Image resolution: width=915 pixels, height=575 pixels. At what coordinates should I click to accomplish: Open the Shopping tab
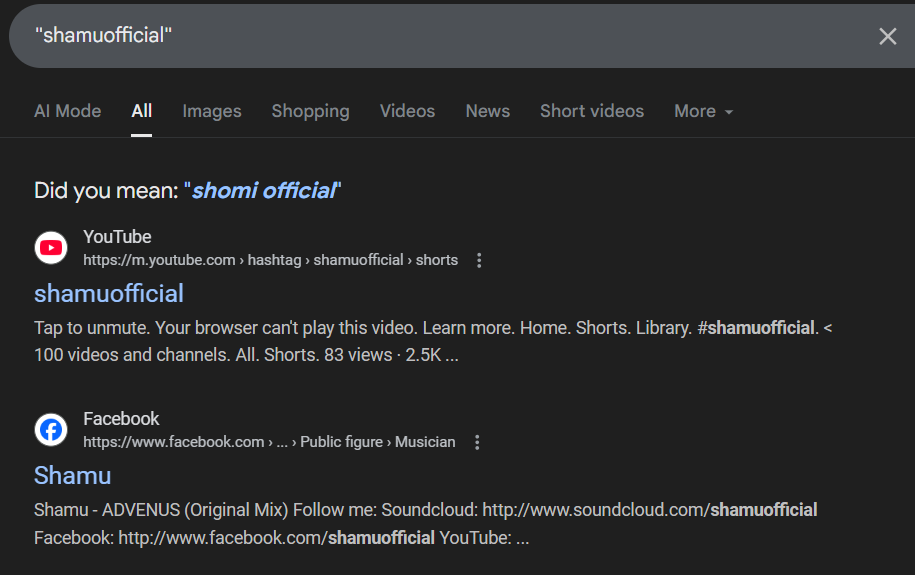[x=310, y=111]
